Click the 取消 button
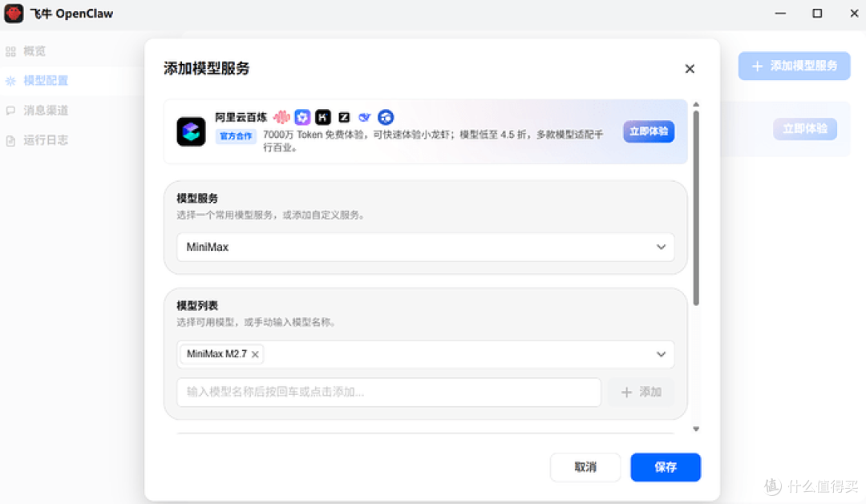This screenshot has height=504, width=866. point(585,467)
